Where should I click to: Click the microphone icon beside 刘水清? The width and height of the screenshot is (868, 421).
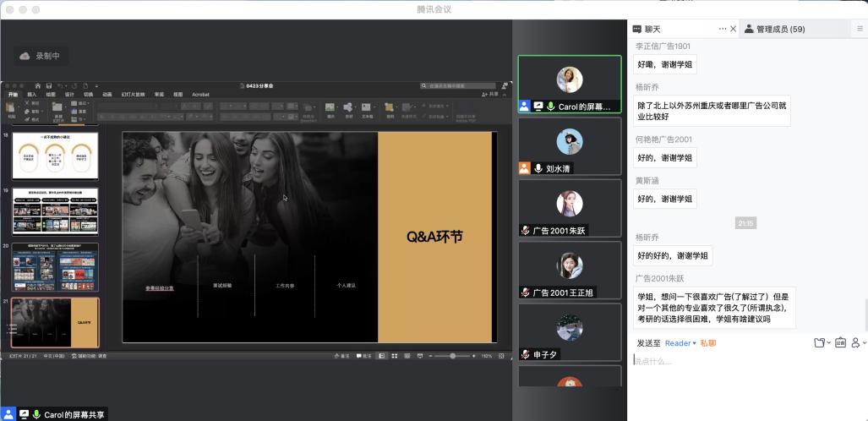(538, 168)
